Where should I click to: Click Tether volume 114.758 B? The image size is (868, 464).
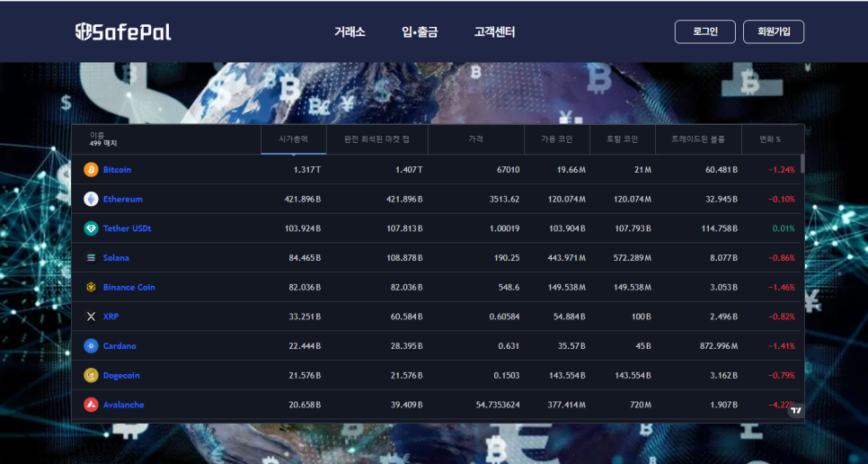pyautogui.click(x=719, y=228)
